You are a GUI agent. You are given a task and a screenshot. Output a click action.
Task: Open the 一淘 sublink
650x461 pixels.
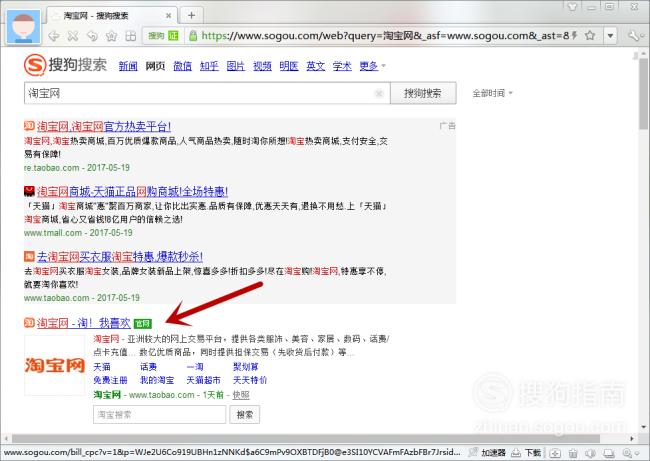tap(195, 366)
